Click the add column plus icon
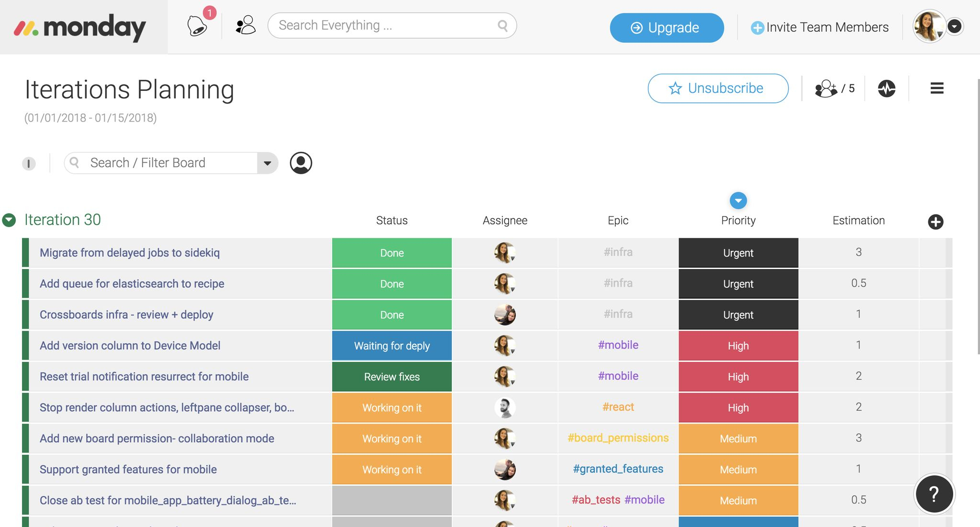Image resolution: width=980 pixels, height=527 pixels. click(x=936, y=221)
